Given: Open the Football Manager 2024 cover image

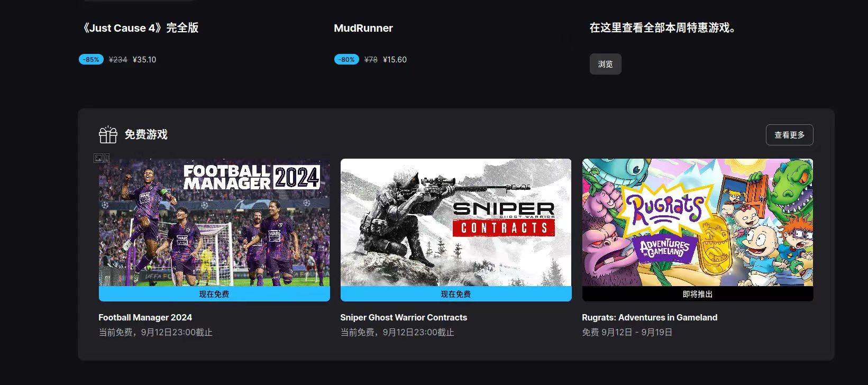Looking at the screenshot, I should pyautogui.click(x=214, y=223).
